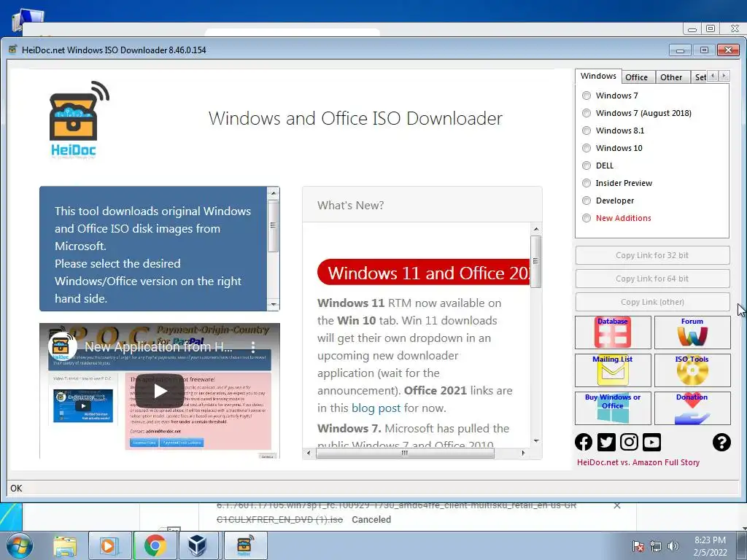Open the Mailing List envelope icon
Screen dimensions: 747x560
click(613, 370)
